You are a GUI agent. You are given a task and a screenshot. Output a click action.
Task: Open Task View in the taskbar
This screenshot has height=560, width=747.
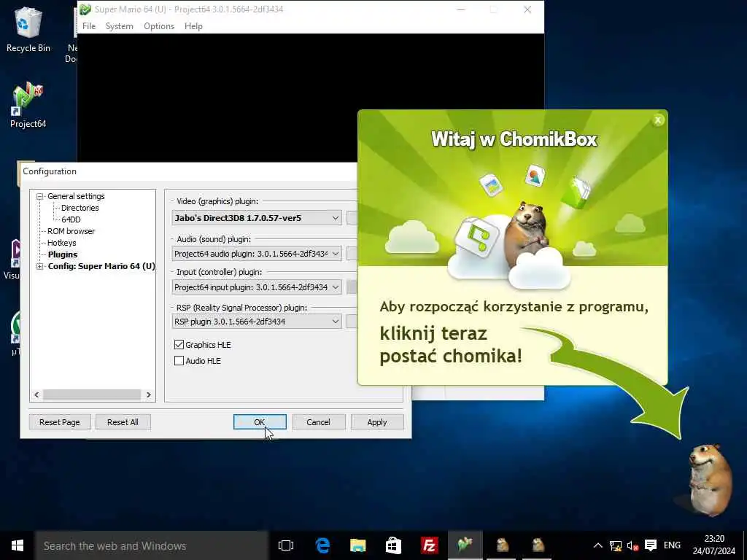[286, 545]
